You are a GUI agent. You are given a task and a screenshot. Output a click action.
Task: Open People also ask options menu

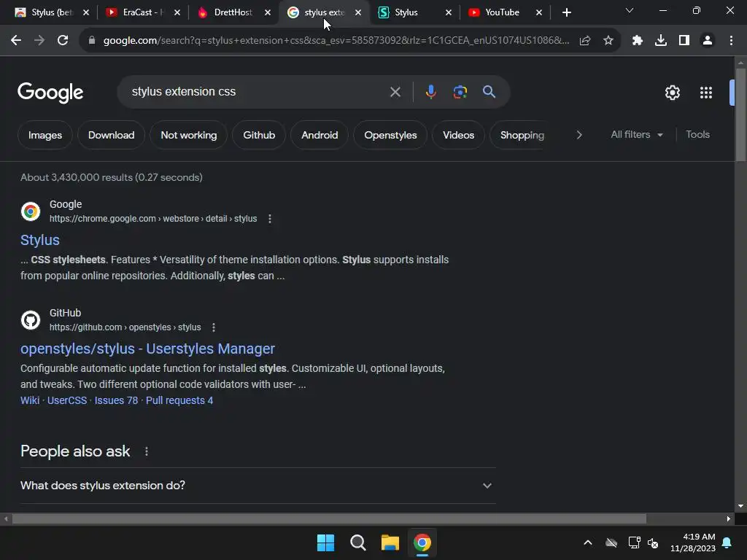coord(147,451)
